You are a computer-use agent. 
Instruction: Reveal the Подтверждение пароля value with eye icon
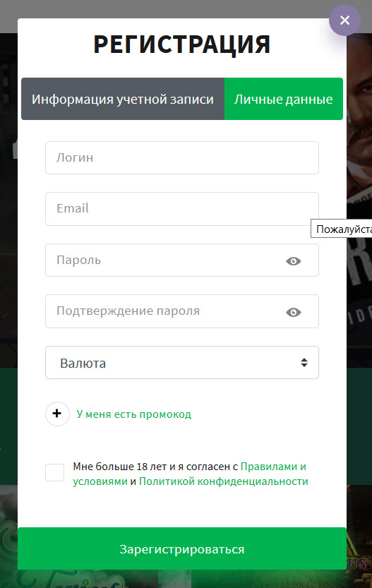coord(293,312)
